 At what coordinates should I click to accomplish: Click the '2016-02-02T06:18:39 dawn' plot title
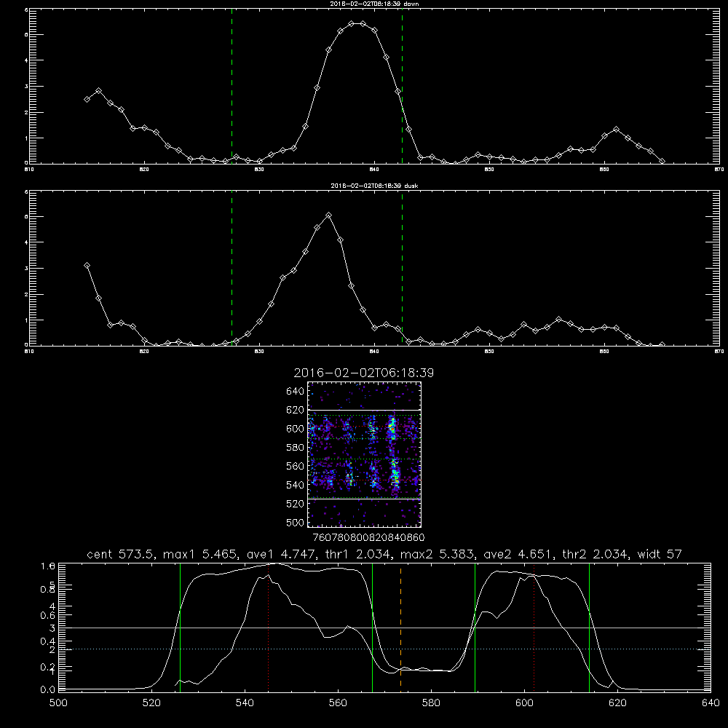(374, 4)
